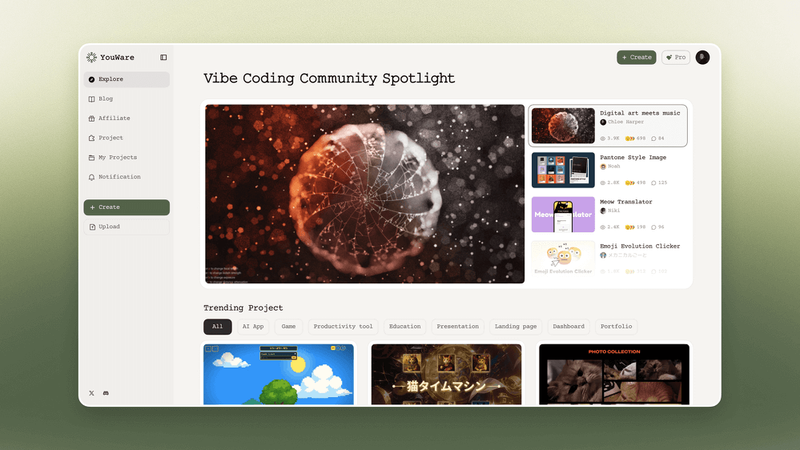The height and width of the screenshot is (450, 800).
Task: Open the Discord icon in the sidebar
Action: click(x=106, y=393)
